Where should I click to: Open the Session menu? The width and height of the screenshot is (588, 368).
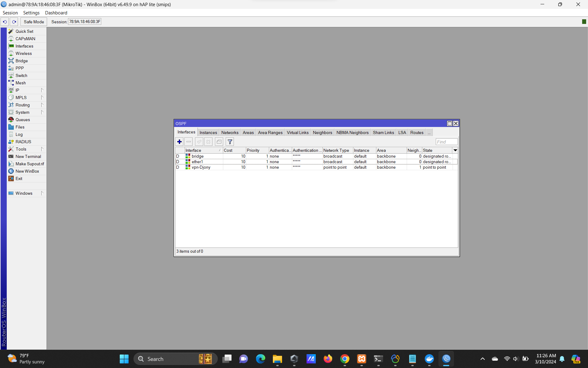point(10,13)
